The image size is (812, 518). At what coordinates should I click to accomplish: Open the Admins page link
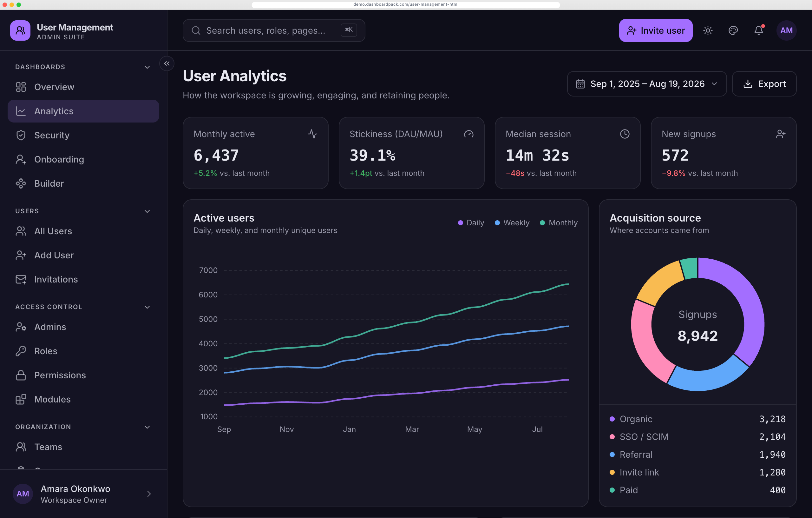(x=83, y=327)
